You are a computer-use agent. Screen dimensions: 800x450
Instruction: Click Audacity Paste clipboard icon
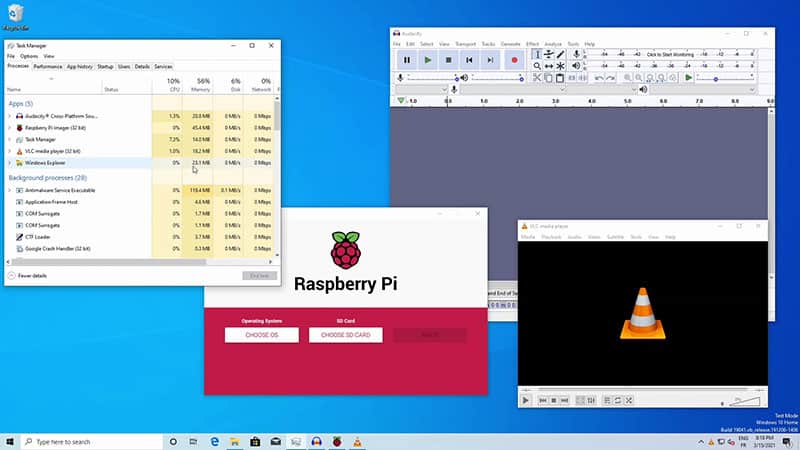pos(560,78)
